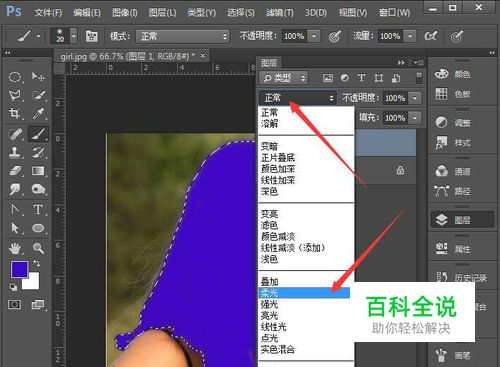Open the 滤镜(T) menu
This screenshot has width=500, height=367.
coord(280,13)
